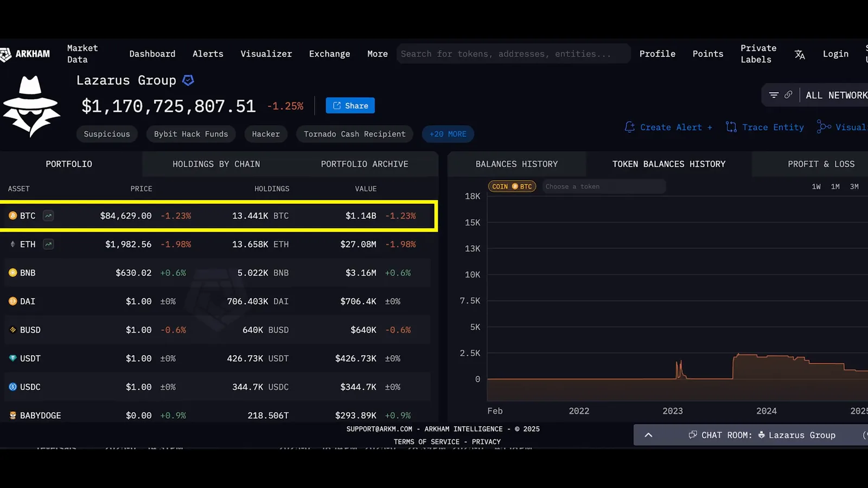Click the USDC coin icon
This screenshot has width=868, height=488.
point(13,387)
